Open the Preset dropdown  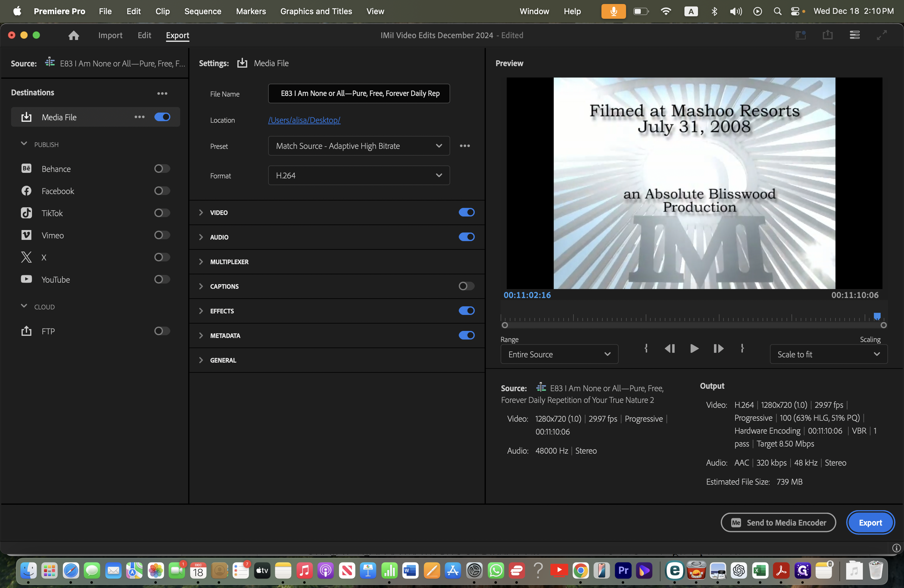pos(359,146)
